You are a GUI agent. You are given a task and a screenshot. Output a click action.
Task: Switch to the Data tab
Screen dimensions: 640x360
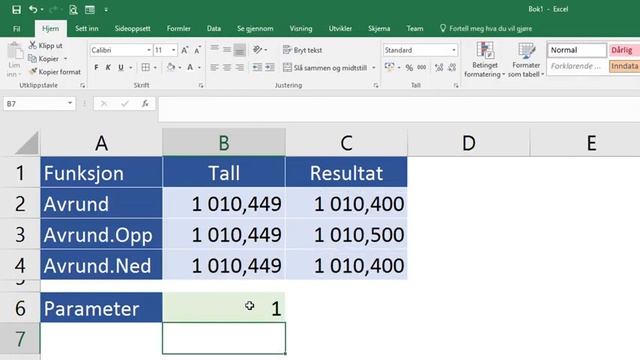coord(214,29)
